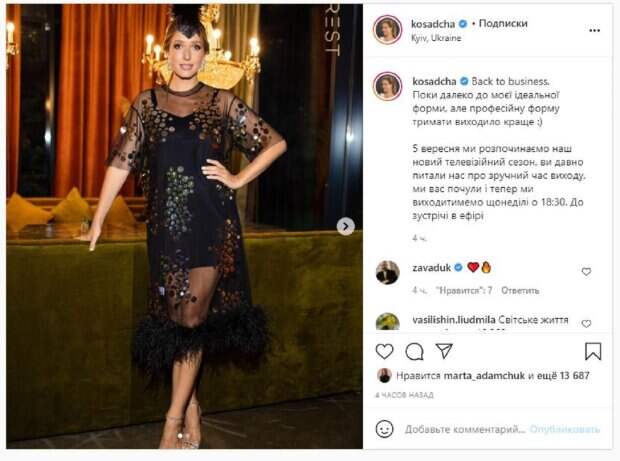The height and width of the screenshot is (461, 620).
Task: Focus the Добавьте комментарий field
Action: (465, 429)
